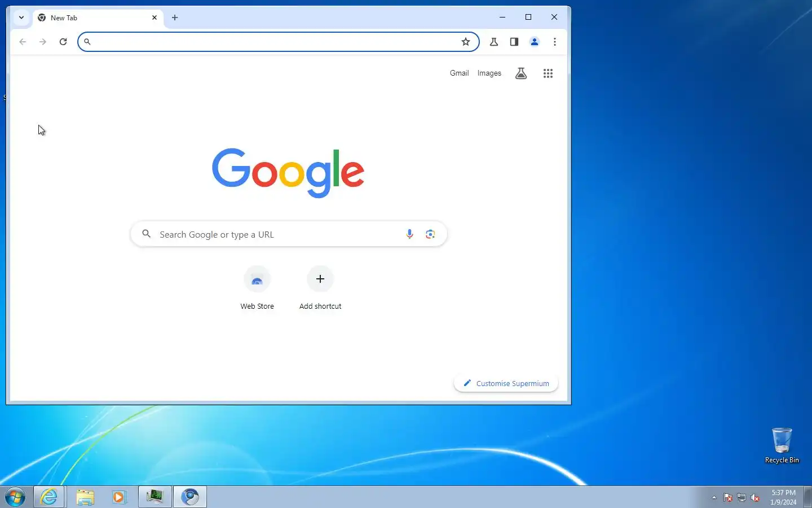Click the Supermium taskbar button
Image resolution: width=812 pixels, height=508 pixels.
pyautogui.click(x=190, y=497)
